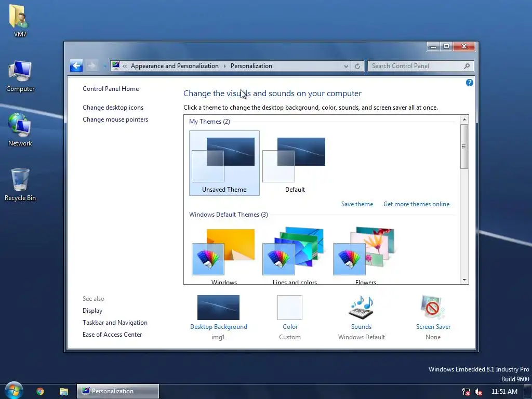The image size is (532, 399).
Task: Open the Network desktop icon
Action: click(x=20, y=130)
